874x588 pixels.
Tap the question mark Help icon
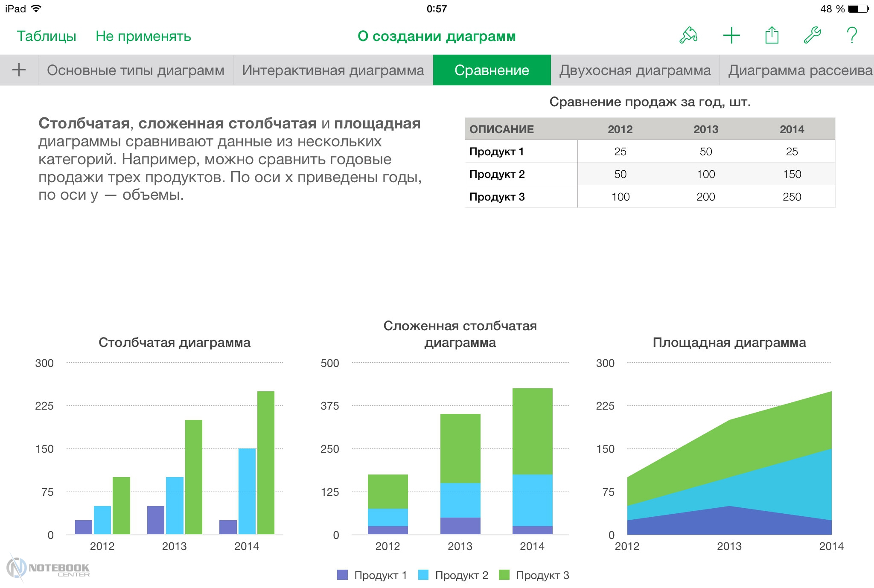click(x=851, y=35)
